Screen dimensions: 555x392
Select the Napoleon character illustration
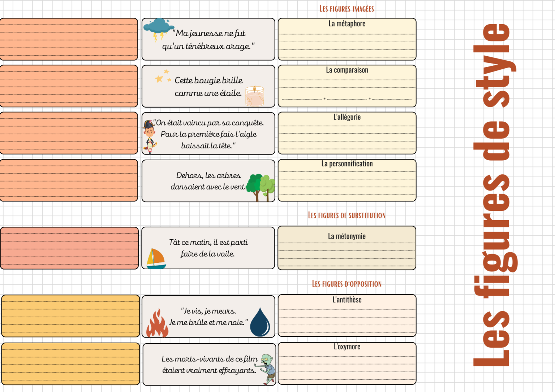149,137
